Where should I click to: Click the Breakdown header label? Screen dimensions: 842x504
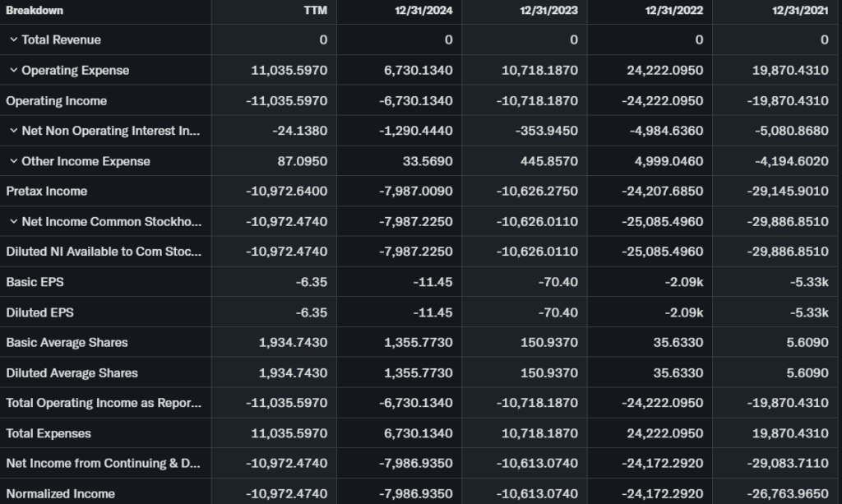[x=35, y=11]
